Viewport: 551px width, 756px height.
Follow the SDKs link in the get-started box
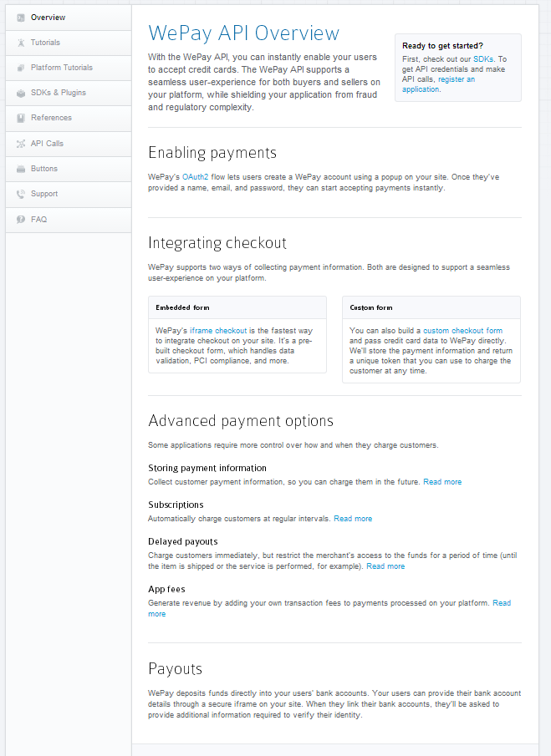coord(483,59)
